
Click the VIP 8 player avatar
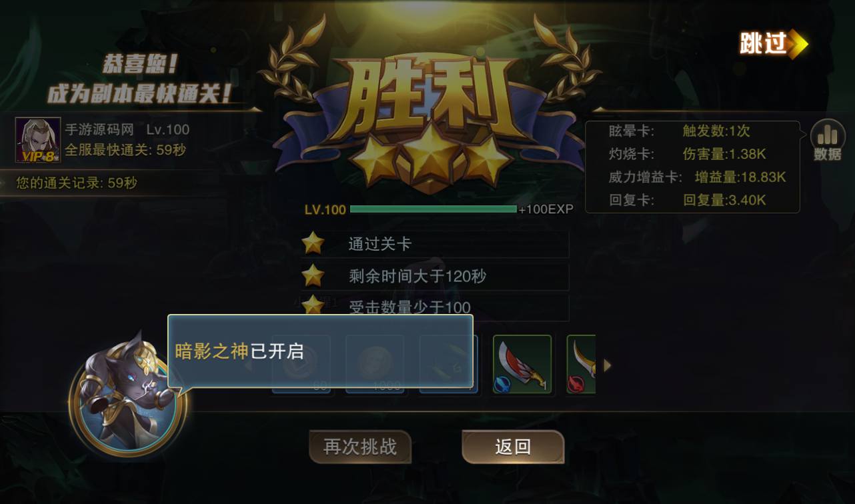pos(38,140)
